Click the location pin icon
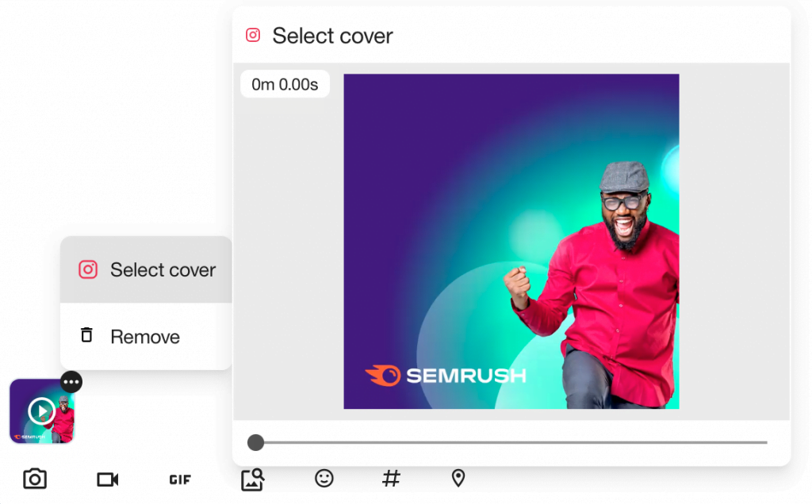 point(458,478)
